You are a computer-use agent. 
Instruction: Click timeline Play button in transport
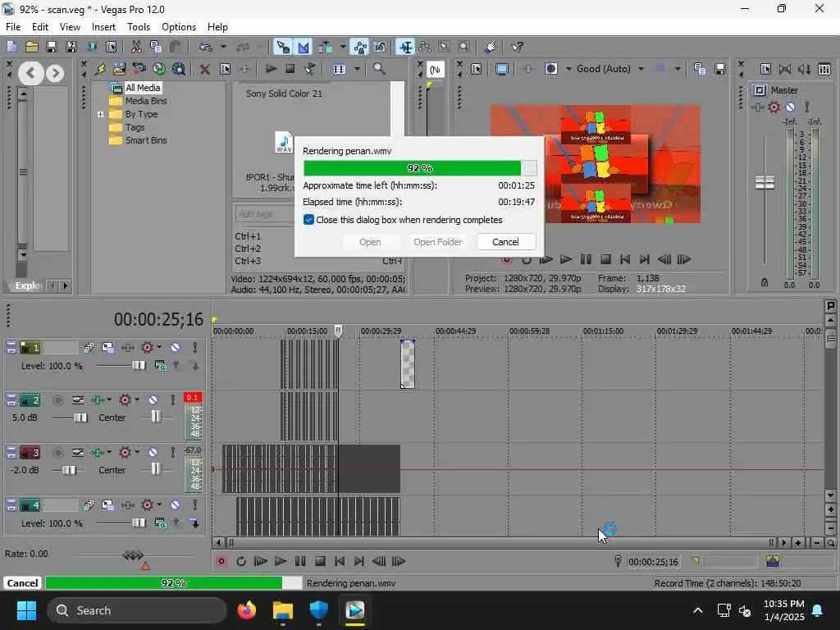click(x=281, y=561)
